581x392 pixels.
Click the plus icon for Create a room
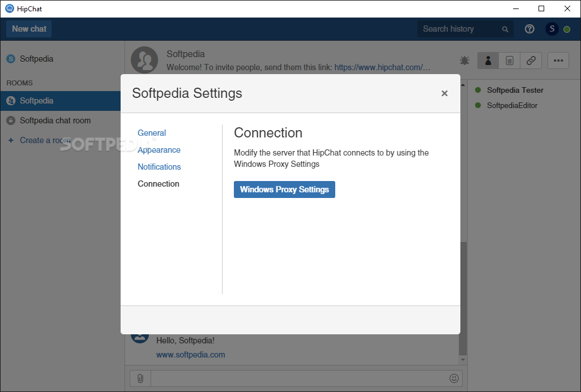(x=11, y=140)
